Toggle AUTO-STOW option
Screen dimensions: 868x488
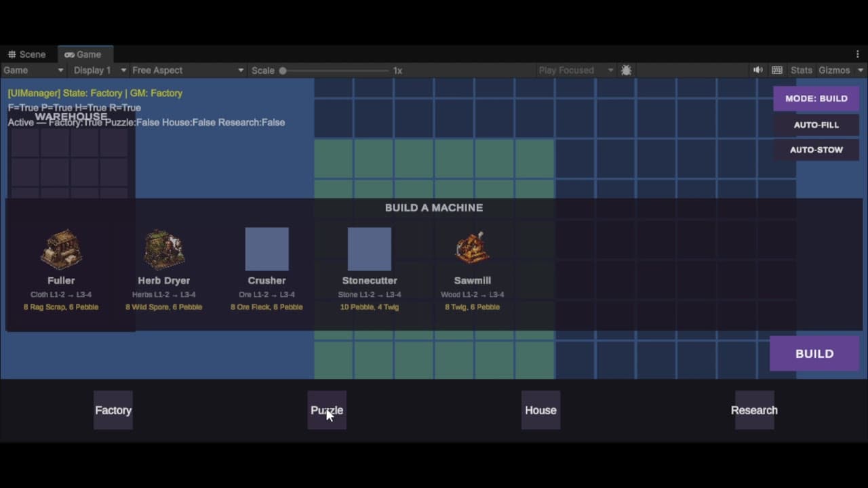point(816,150)
